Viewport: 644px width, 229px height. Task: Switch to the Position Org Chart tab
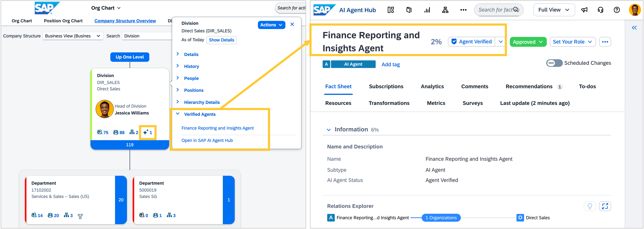click(63, 21)
